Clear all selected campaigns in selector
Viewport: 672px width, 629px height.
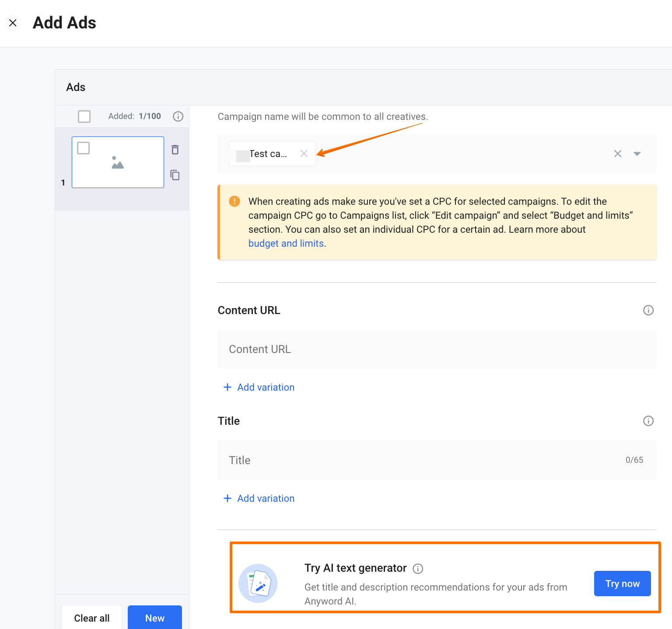pos(617,154)
